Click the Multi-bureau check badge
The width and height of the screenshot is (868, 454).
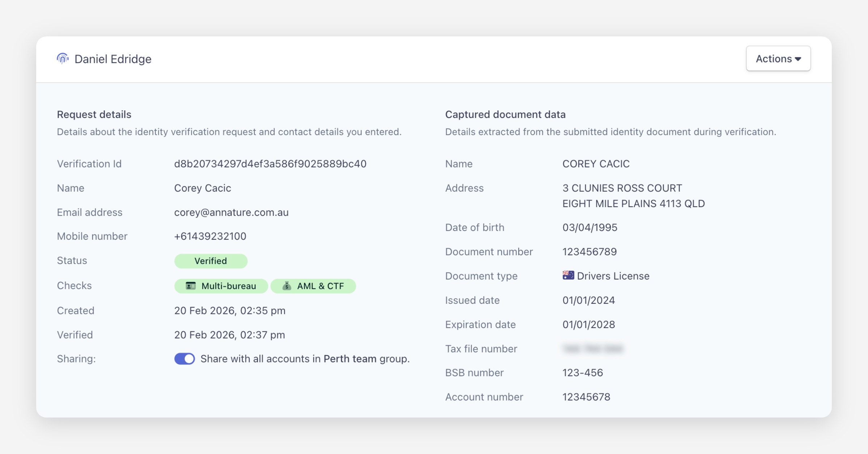[221, 286]
